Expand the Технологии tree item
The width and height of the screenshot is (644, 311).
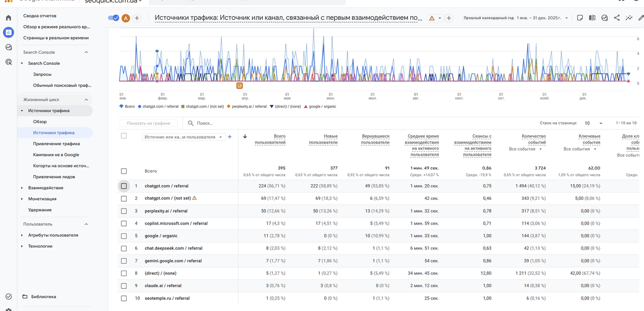22,246
